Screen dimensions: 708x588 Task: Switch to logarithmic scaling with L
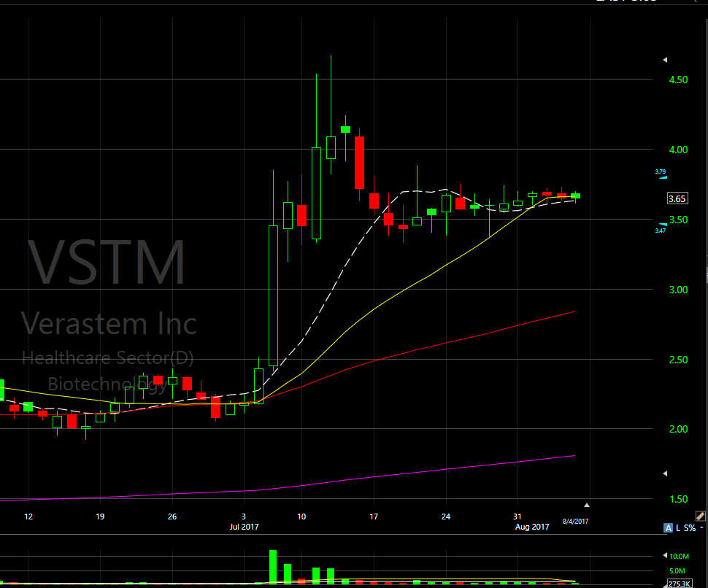[x=678, y=528]
